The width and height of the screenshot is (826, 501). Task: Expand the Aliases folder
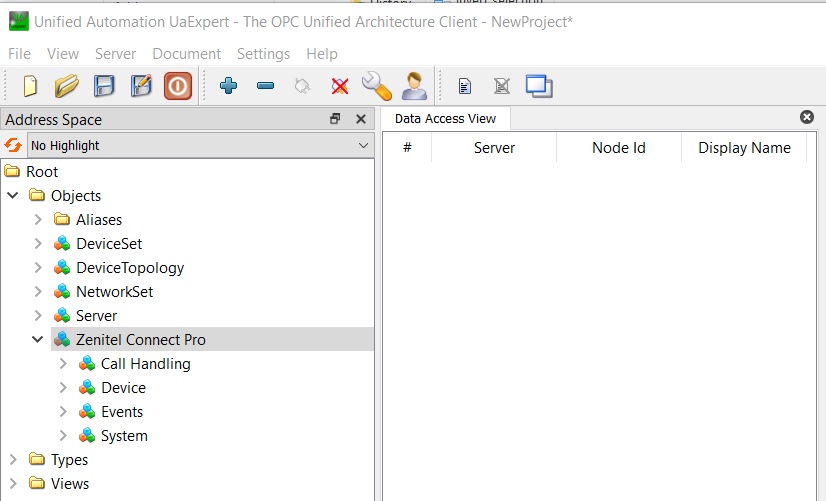pos(38,219)
